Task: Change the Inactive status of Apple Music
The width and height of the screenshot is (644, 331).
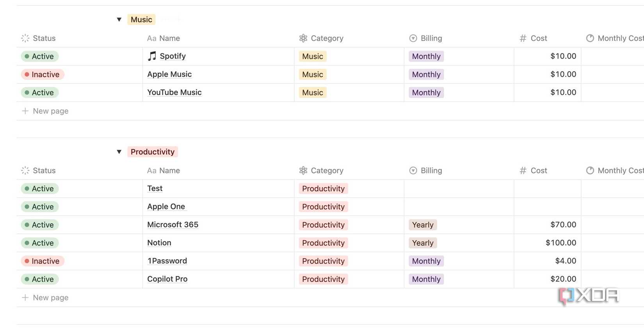Action: [43, 74]
